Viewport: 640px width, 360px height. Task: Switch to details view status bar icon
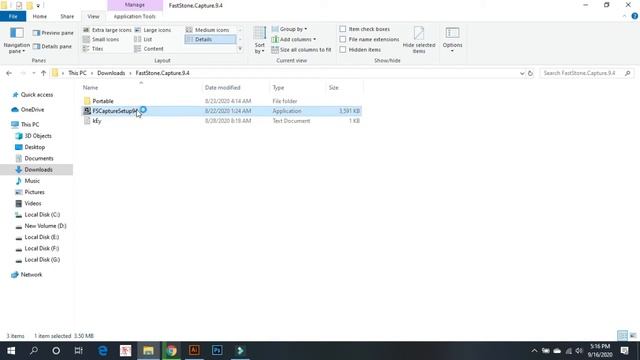click(622, 336)
